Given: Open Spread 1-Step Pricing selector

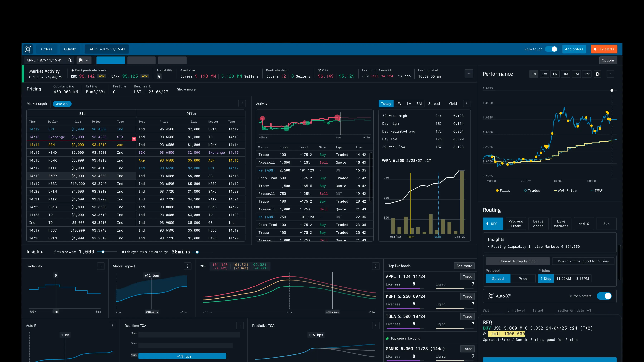Looking at the screenshot, I should point(518,261).
